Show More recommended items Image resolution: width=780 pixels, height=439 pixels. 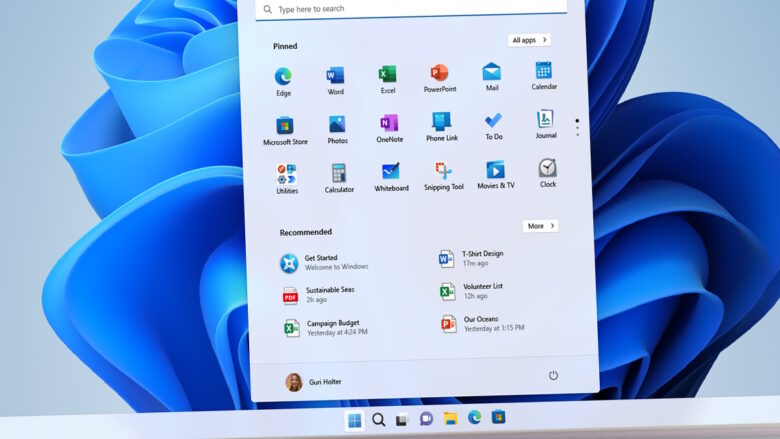(x=541, y=226)
